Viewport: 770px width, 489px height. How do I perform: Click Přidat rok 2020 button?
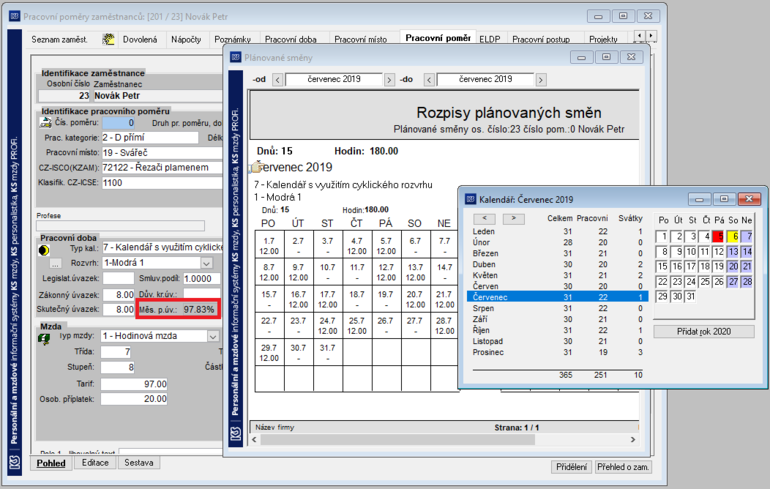(704, 332)
